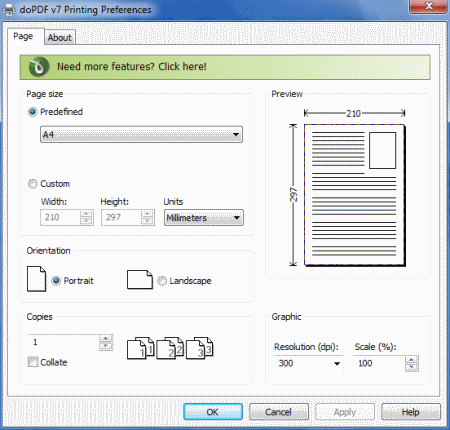Close the Printing Preferences window
The width and height of the screenshot is (450, 430).
[429, 6]
